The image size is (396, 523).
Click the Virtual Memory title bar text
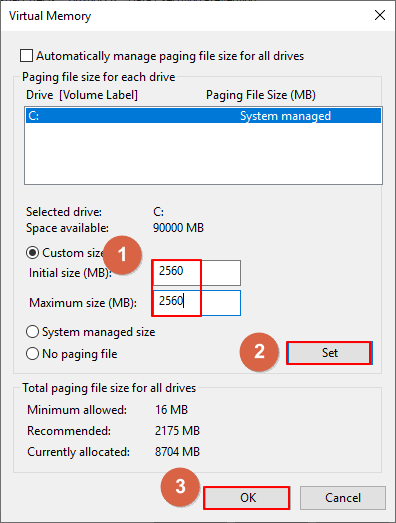coord(50,16)
